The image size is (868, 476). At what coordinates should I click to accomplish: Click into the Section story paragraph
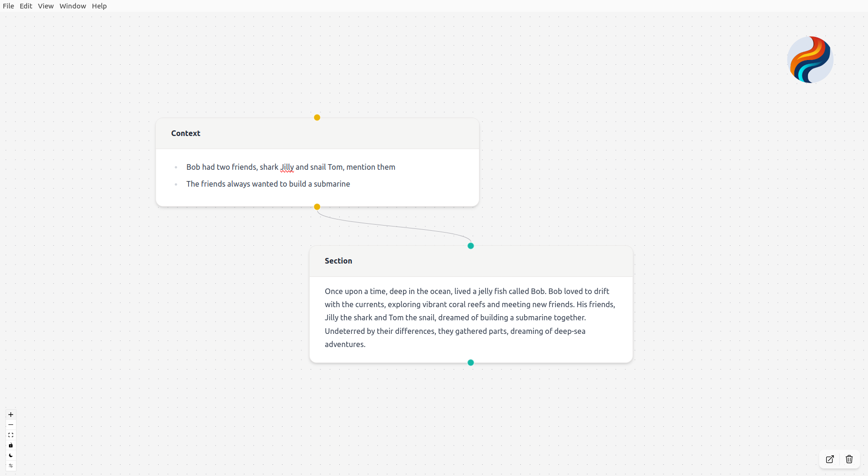pyautogui.click(x=469, y=317)
